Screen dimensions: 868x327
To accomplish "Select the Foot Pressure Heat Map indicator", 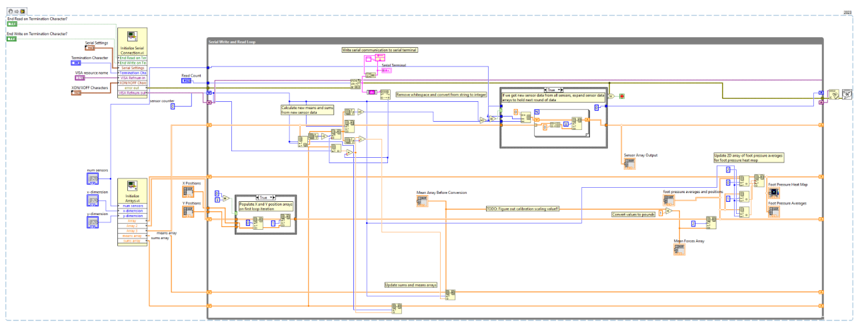I will (x=773, y=192).
